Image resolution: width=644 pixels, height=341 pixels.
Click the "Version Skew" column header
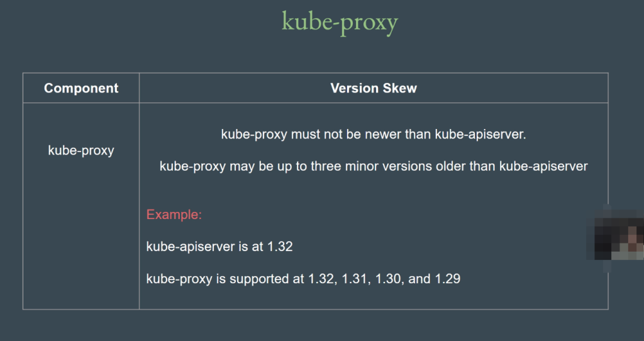pos(374,88)
